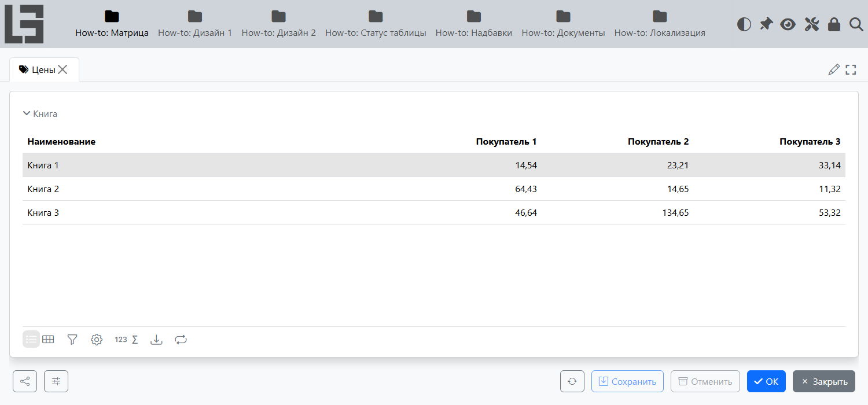Open How-to: Дизайн 1 folder

(x=195, y=24)
